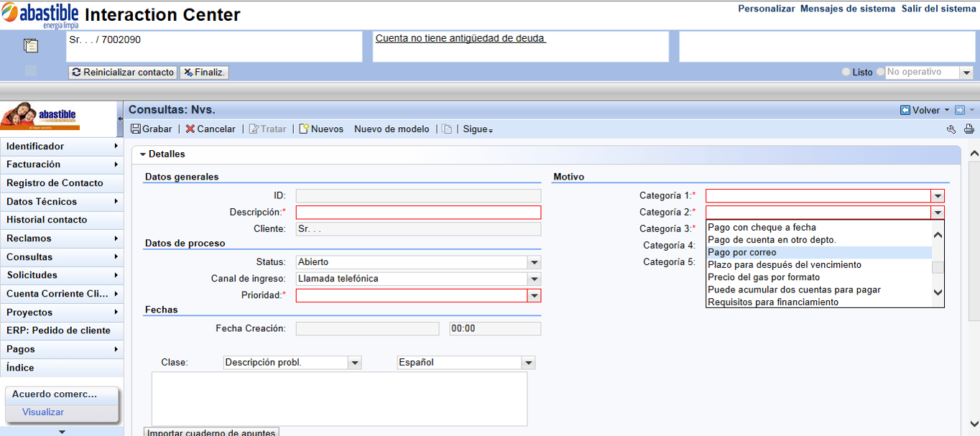This screenshot has width=980, height=436.
Task: Open the Prioridad dropdown arrow
Action: [x=534, y=295]
